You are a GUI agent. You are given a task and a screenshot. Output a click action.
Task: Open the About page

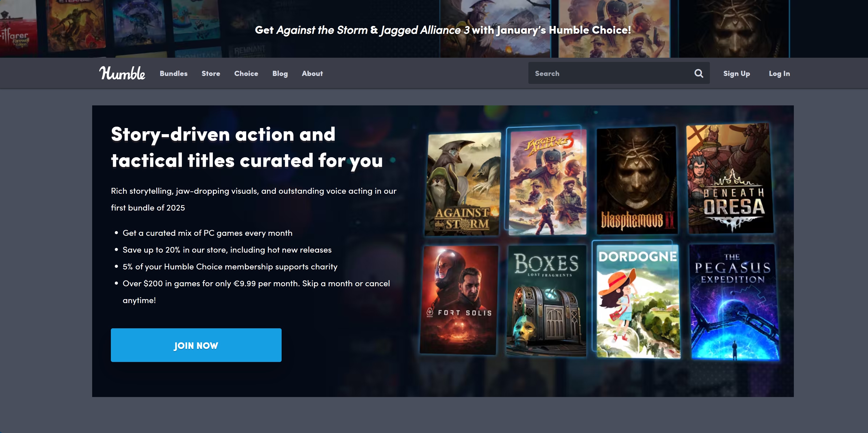[x=312, y=73]
